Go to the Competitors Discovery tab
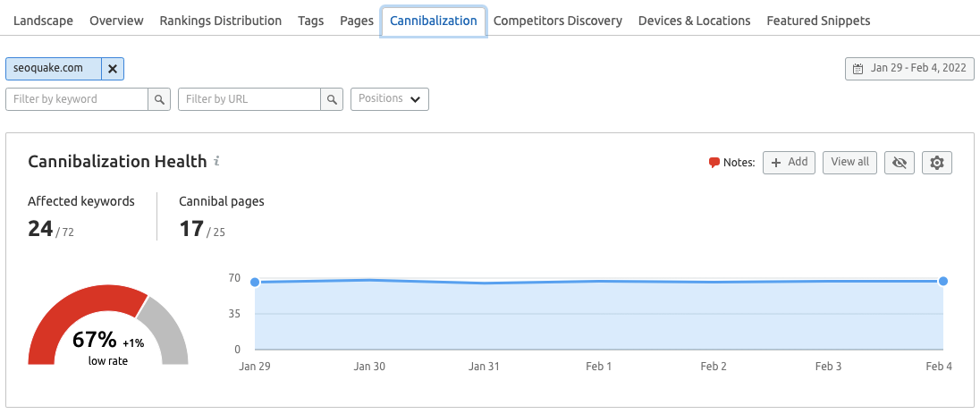980x414 pixels. pos(557,21)
